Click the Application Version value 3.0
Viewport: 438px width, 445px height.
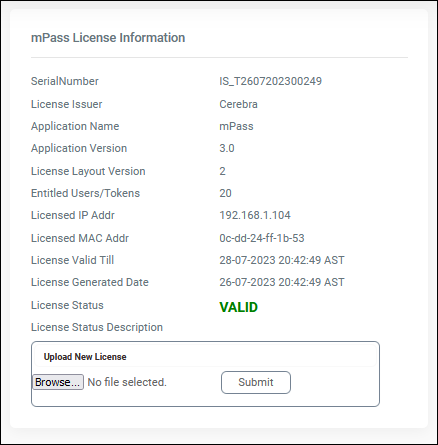227,148
